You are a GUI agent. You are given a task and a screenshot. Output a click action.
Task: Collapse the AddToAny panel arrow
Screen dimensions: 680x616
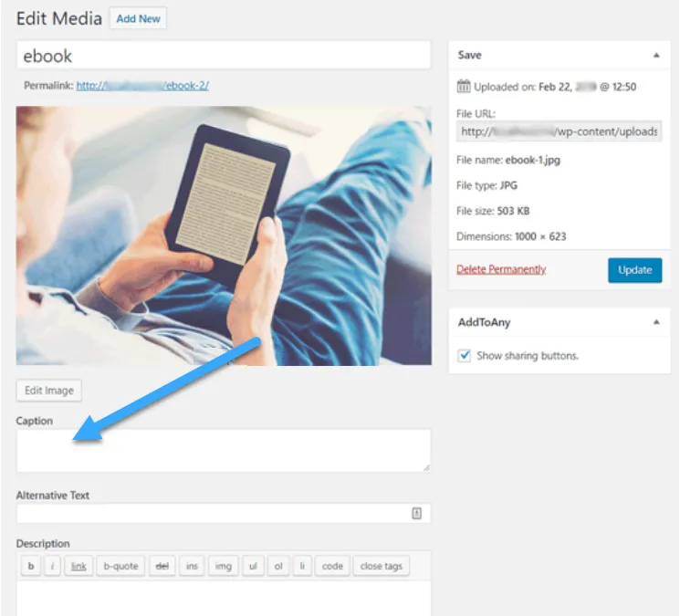(656, 322)
